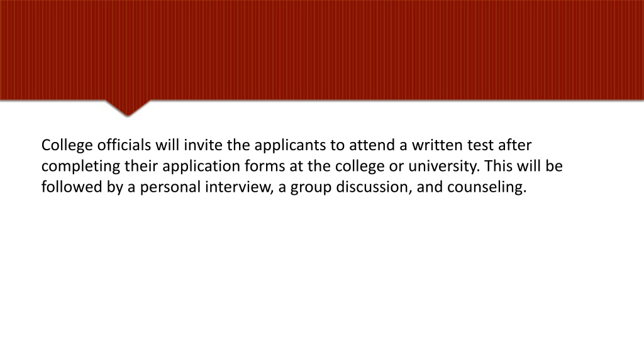
Task: Click the word "attend" in first line
Action: click(x=372, y=145)
